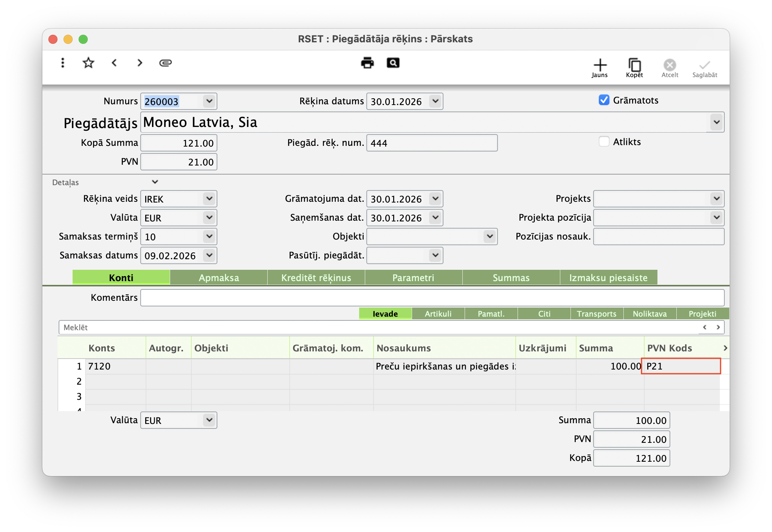Image resolution: width=772 pixels, height=532 pixels.
Task: Switch to the Apmaksa tab
Action: 219,278
